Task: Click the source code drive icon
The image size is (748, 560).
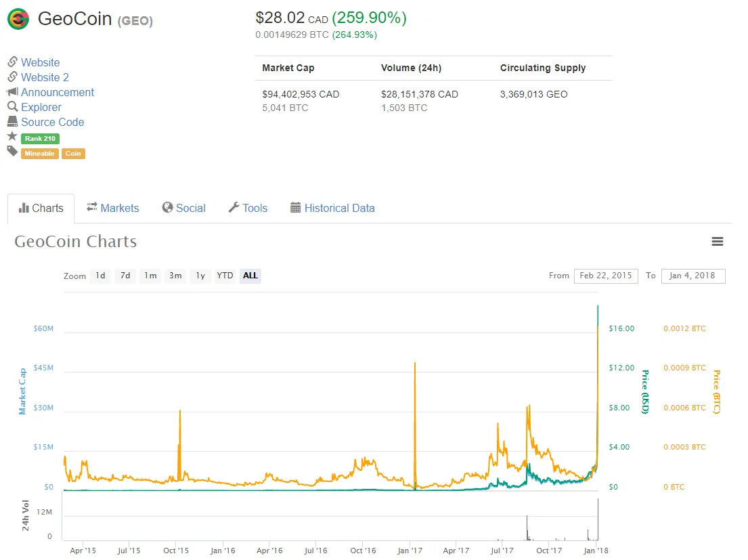Action: click(x=12, y=121)
